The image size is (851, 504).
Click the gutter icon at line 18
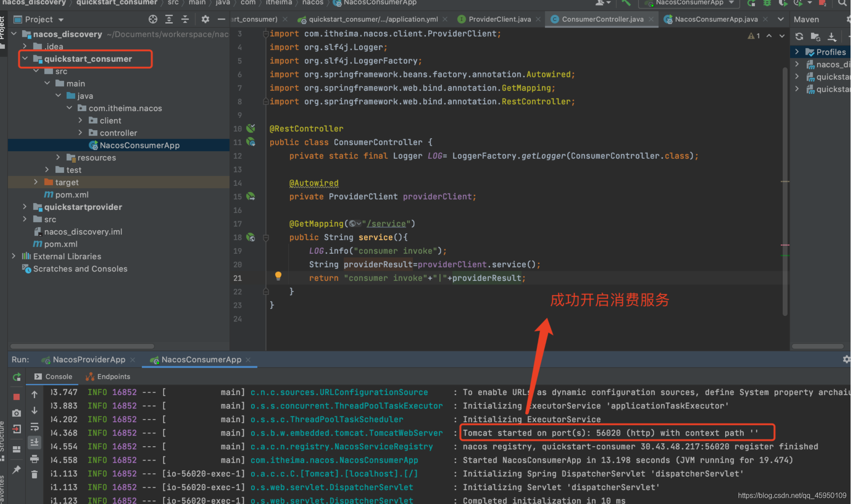point(251,237)
